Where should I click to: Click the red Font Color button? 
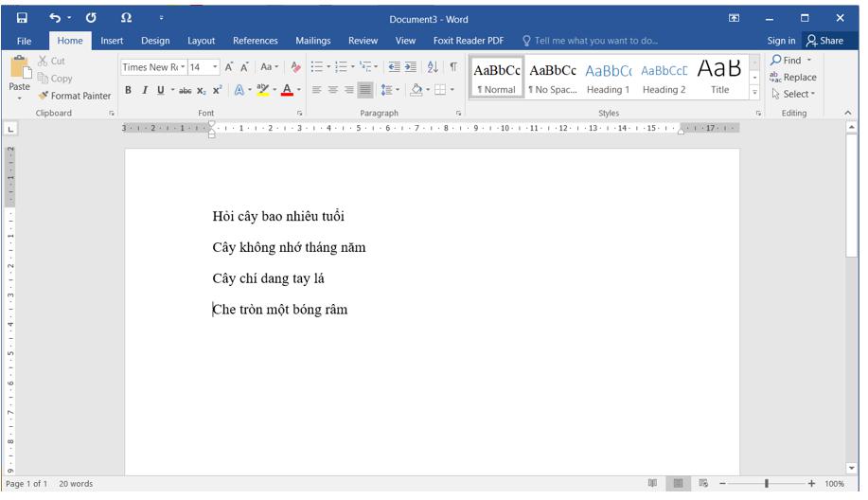coord(287,91)
